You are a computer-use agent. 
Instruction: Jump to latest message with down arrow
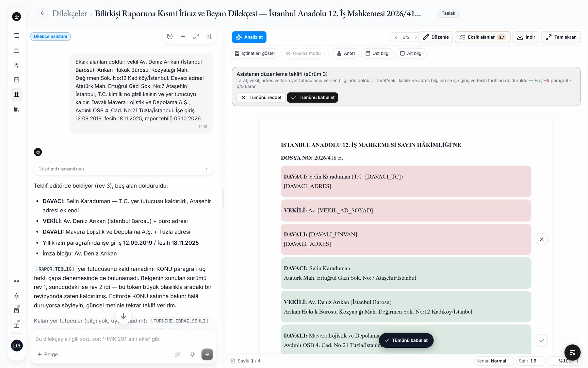point(123,316)
